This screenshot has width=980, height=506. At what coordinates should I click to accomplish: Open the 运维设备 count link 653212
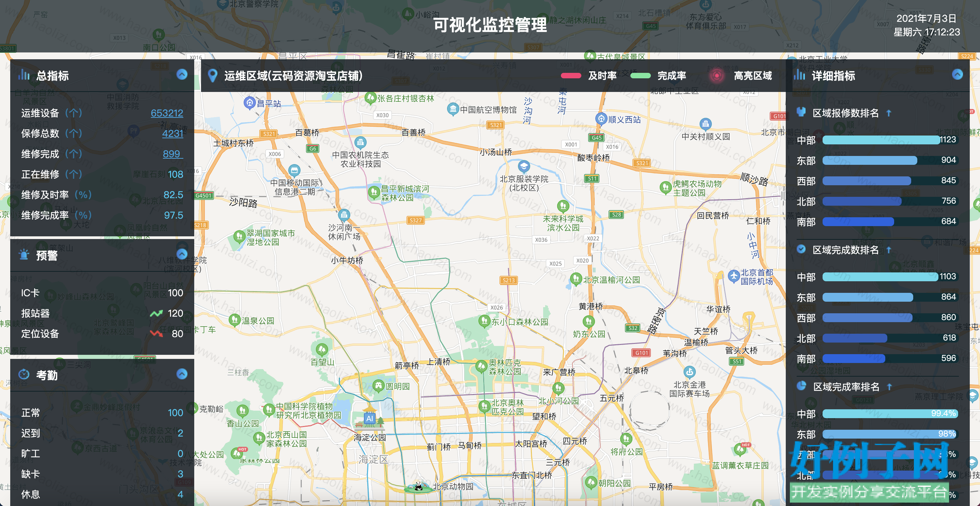[x=167, y=113]
